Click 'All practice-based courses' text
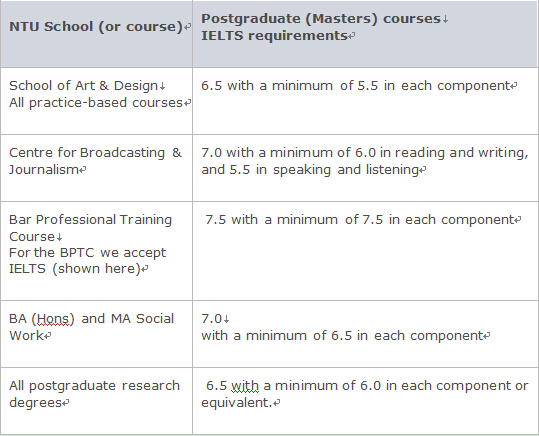 (96, 103)
